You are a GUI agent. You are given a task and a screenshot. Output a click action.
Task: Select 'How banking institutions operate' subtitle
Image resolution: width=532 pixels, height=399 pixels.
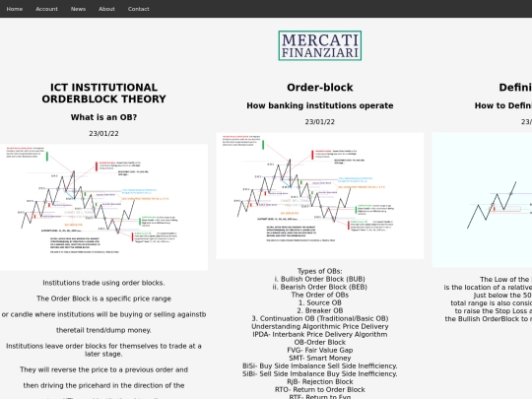click(x=320, y=105)
